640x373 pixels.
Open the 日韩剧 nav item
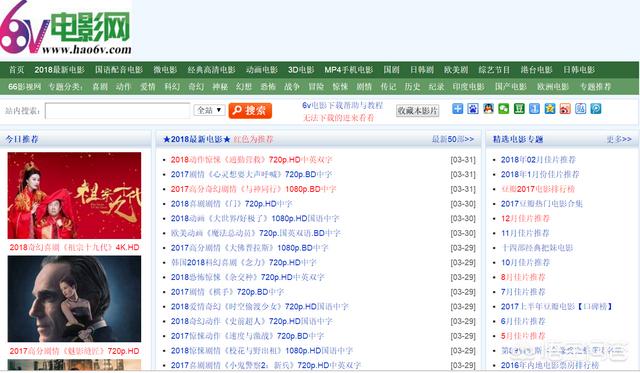coord(422,70)
